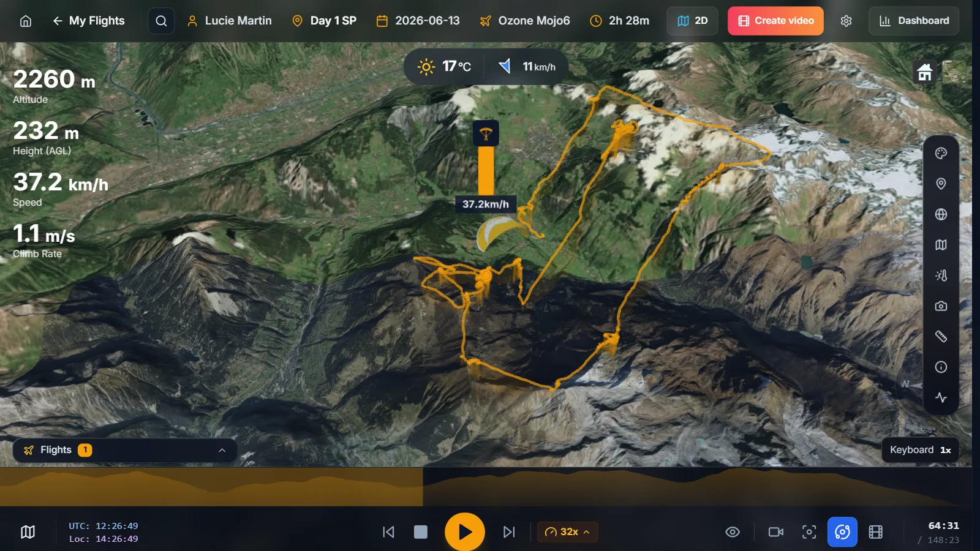Click the folded map sidebar icon
The width and height of the screenshot is (980, 551).
(x=941, y=245)
